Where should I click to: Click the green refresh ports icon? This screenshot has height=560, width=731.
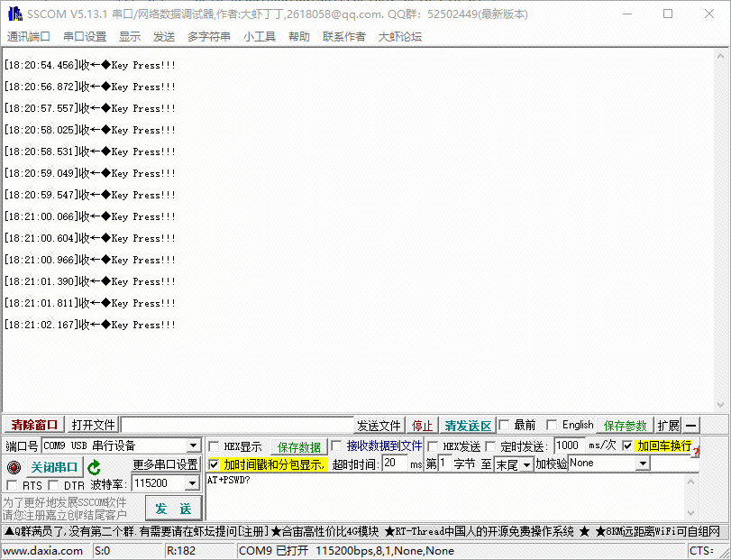click(x=94, y=467)
